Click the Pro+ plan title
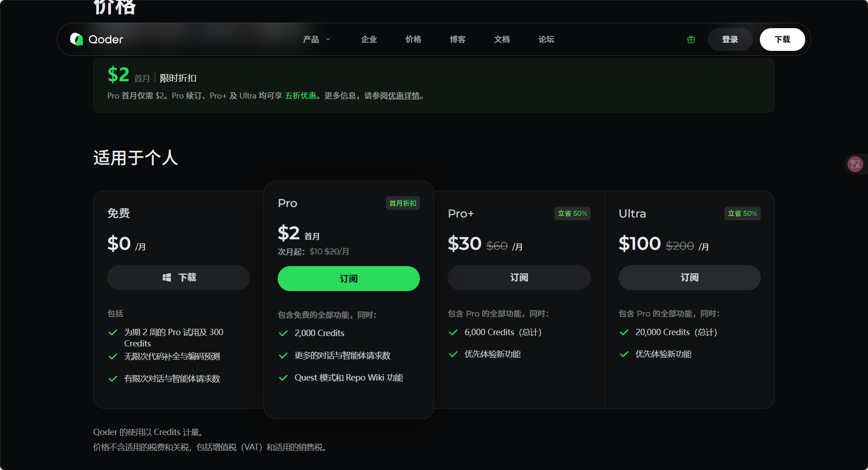The image size is (868, 470). (461, 213)
